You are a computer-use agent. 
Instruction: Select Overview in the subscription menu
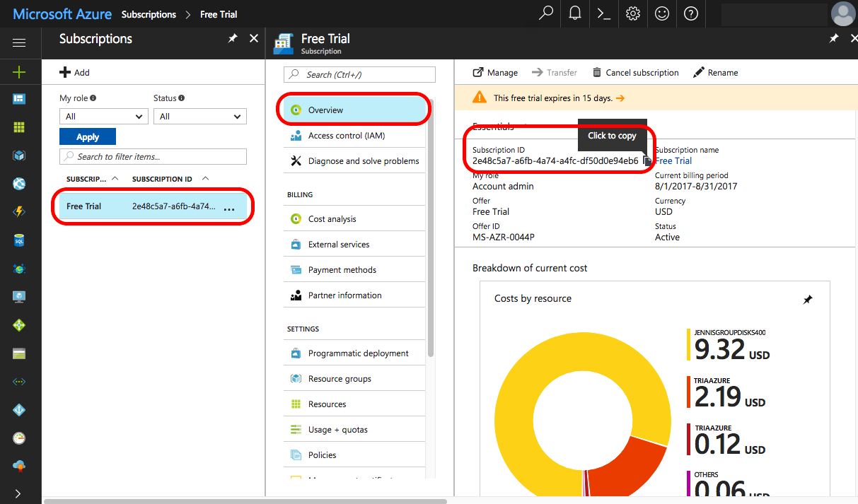click(x=356, y=110)
